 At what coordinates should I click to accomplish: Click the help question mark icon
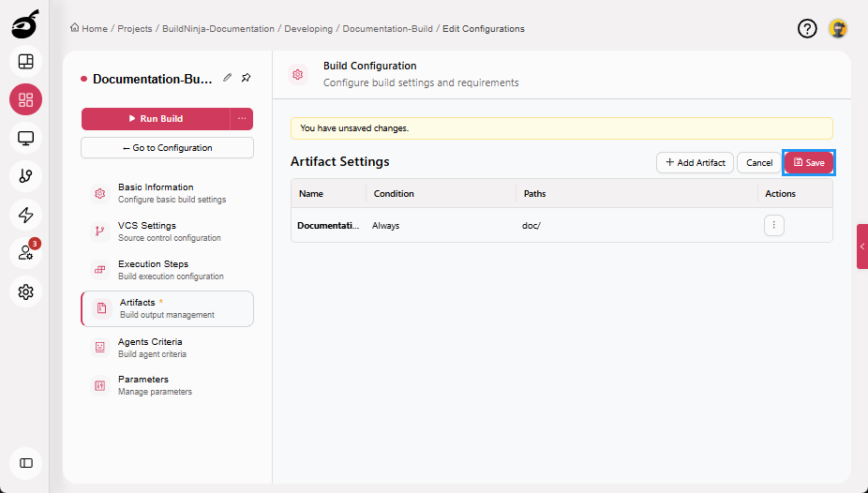point(807,28)
